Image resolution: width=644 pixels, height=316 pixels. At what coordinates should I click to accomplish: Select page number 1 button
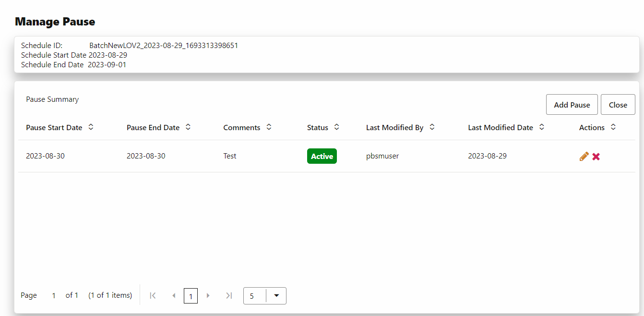click(x=191, y=296)
